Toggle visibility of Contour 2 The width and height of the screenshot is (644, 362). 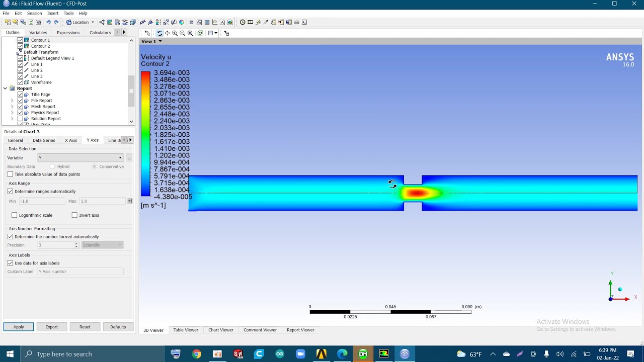coord(20,46)
